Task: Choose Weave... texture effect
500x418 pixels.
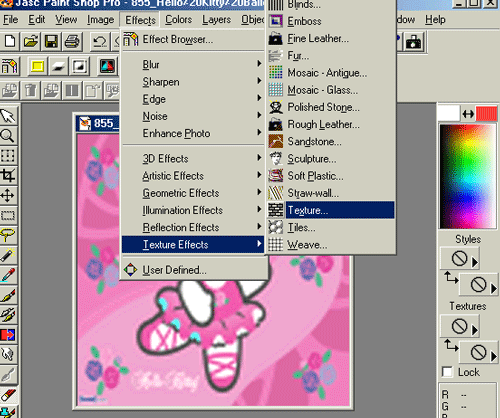Action: [331, 245]
